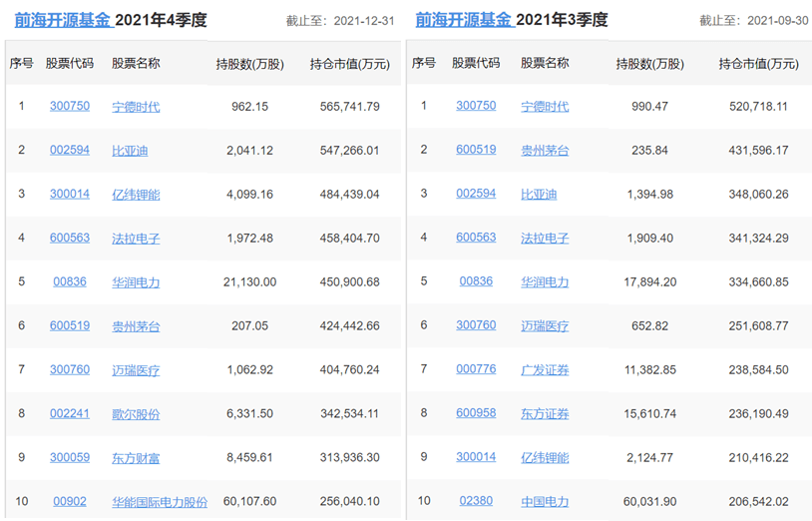Image resolution: width=812 pixels, height=521 pixels.
Task: Click stock code 300760 in 3季度 table
Action: pyautogui.click(x=476, y=325)
